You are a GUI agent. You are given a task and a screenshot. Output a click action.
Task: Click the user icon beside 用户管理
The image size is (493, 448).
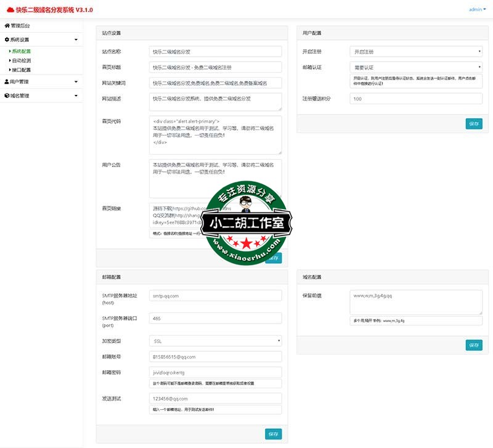(7, 81)
